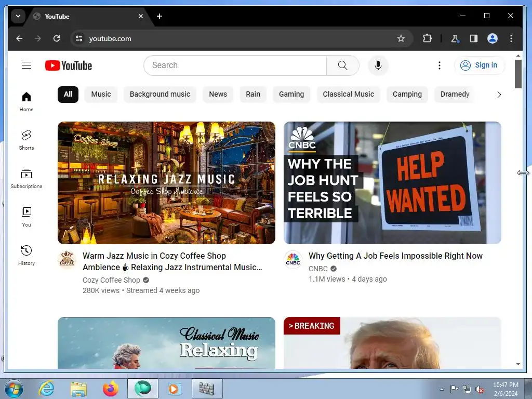Click in the YouTube Search field
Screen dimensions: 532x399
click(x=235, y=65)
